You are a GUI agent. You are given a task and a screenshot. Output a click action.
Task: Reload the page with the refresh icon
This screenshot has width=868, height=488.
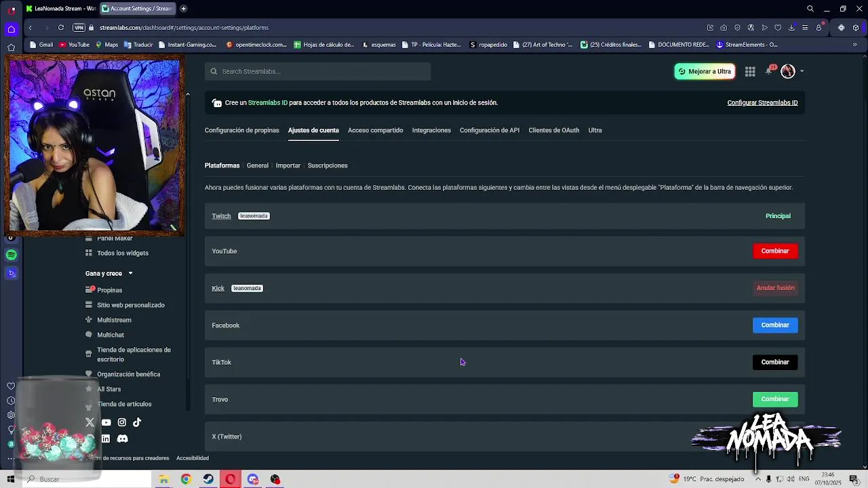click(61, 28)
